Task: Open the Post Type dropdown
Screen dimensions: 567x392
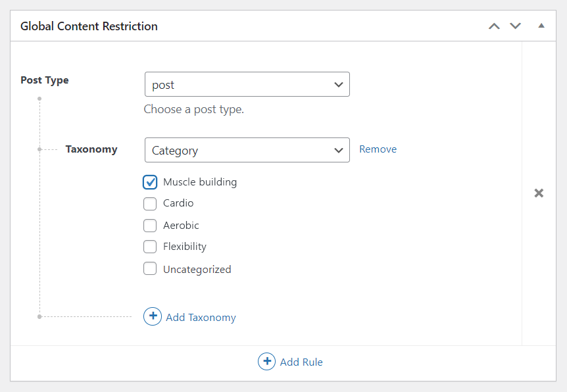Action: [x=247, y=85]
